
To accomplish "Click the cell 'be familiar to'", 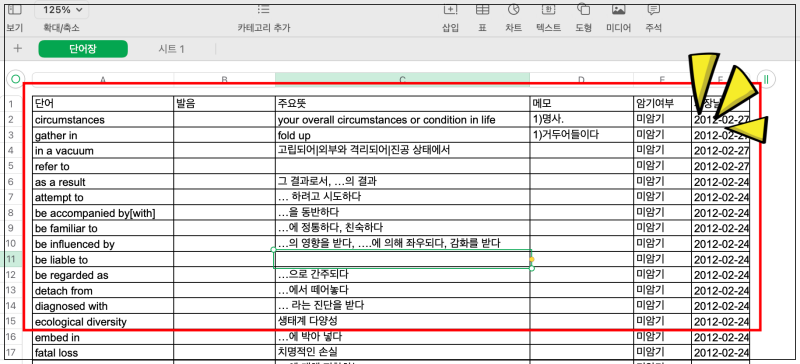I will point(103,228).
